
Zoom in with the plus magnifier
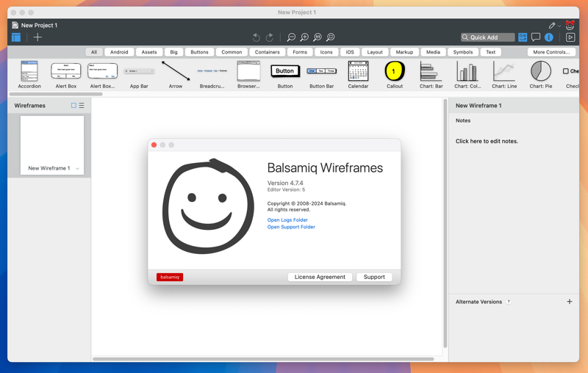pos(304,37)
